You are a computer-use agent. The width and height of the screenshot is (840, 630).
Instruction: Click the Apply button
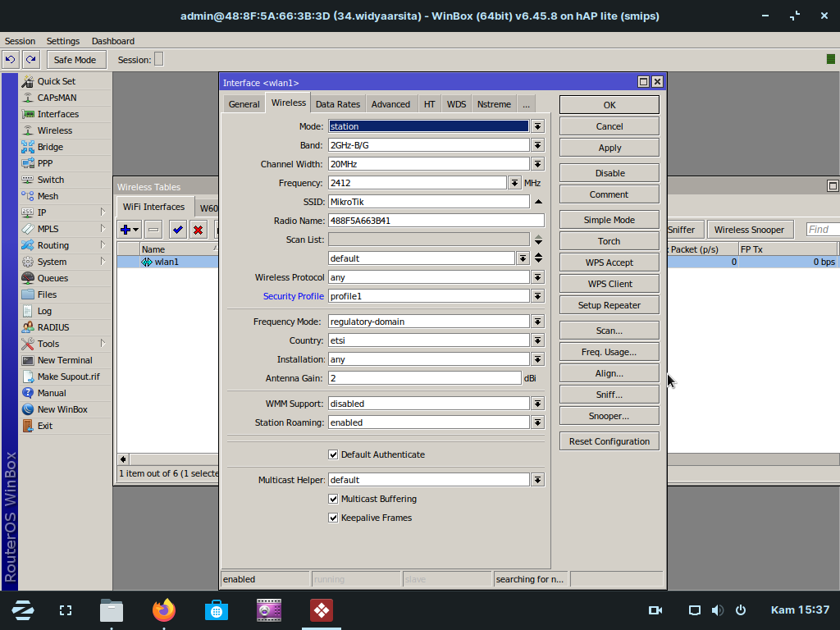[x=609, y=148]
